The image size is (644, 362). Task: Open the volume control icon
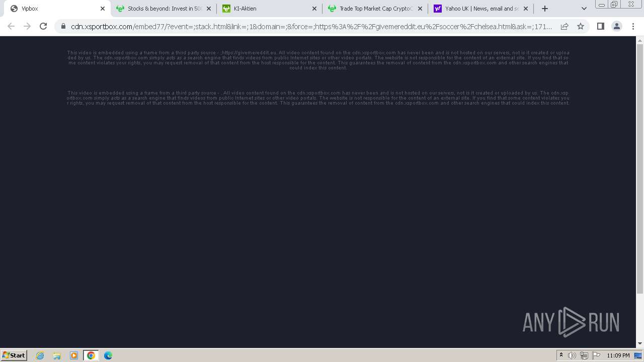pos(572,355)
